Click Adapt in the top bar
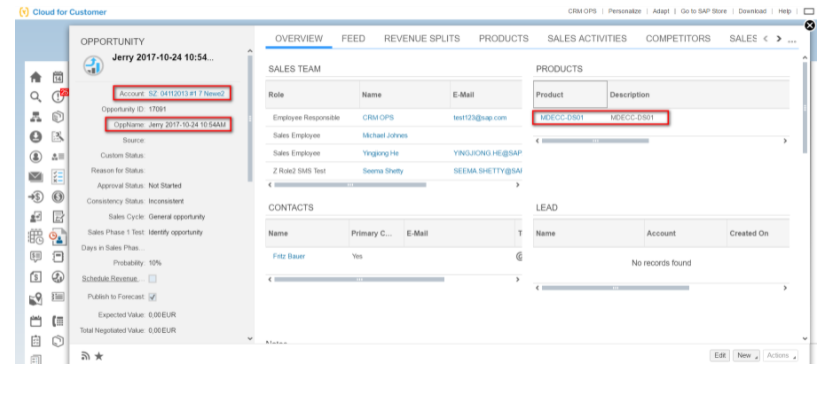Image resolution: width=822 pixels, height=398 pixels. tap(661, 11)
